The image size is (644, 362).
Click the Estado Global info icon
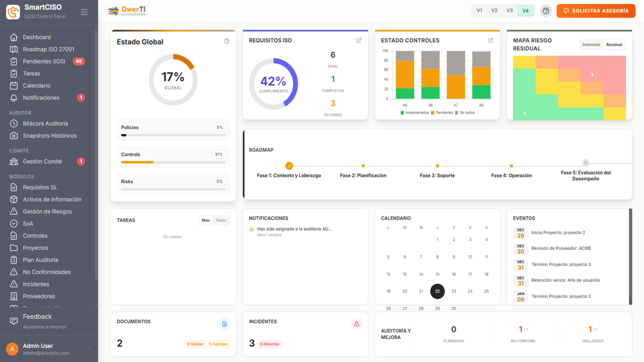point(226,42)
